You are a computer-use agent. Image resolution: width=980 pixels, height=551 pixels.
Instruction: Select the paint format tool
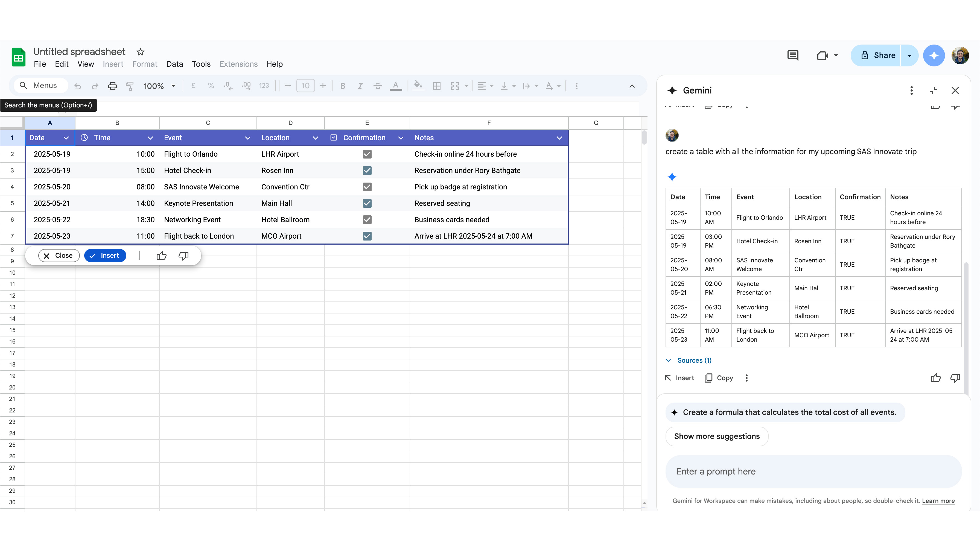(x=130, y=86)
